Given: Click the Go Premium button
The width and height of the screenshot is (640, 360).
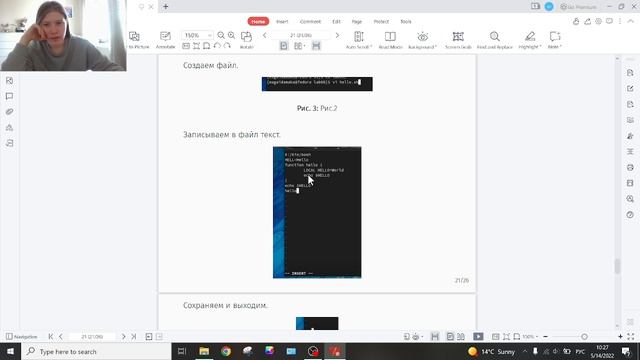Looking at the screenshot, I should (x=579, y=7).
